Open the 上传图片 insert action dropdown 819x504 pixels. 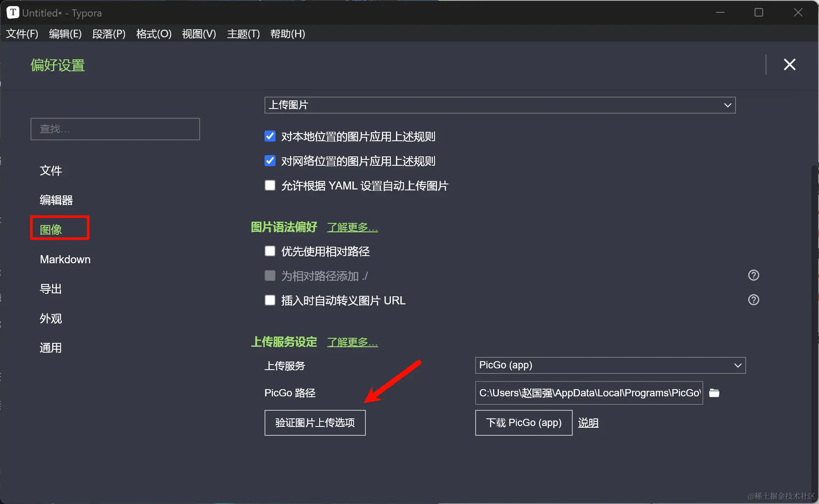pos(499,105)
